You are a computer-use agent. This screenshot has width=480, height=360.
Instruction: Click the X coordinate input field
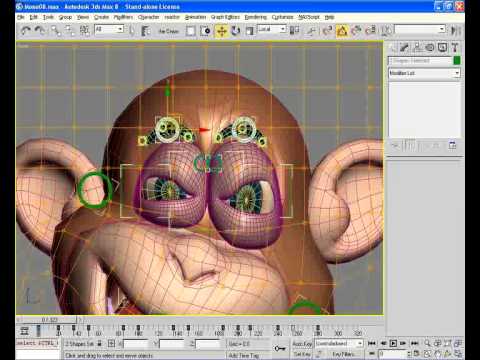136,343
